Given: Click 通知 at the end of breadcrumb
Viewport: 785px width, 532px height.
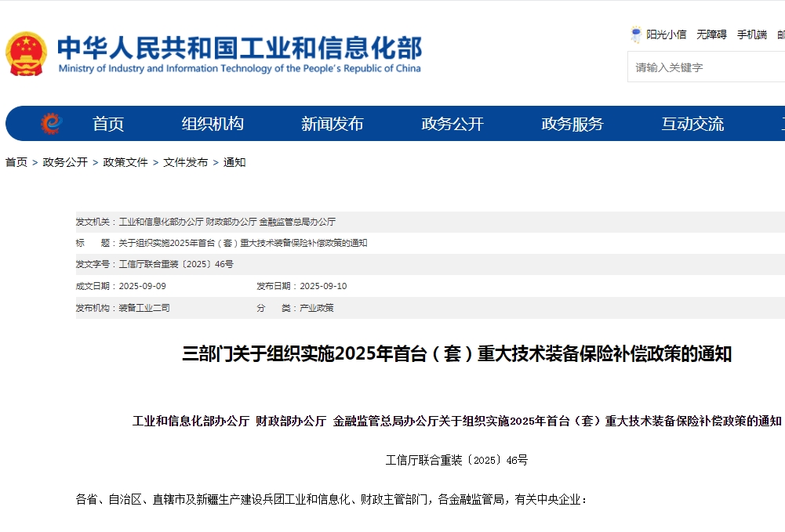Looking at the screenshot, I should tap(234, 162).
